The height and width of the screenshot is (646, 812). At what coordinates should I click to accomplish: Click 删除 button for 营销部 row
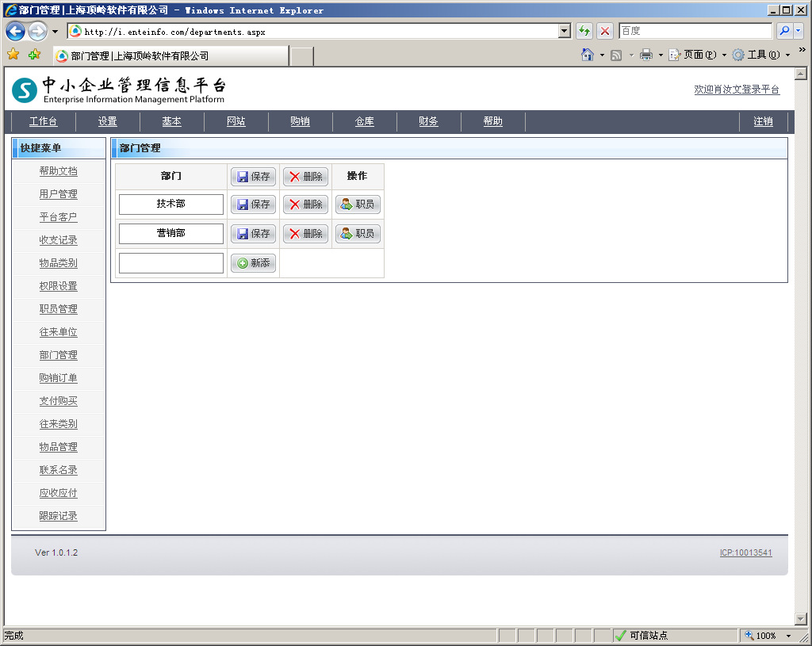[305, 234]
